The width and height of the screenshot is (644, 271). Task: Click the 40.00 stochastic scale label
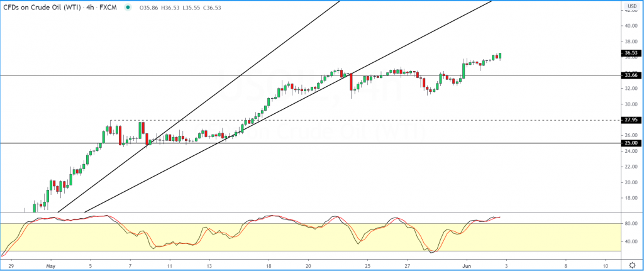click(631, 242)
